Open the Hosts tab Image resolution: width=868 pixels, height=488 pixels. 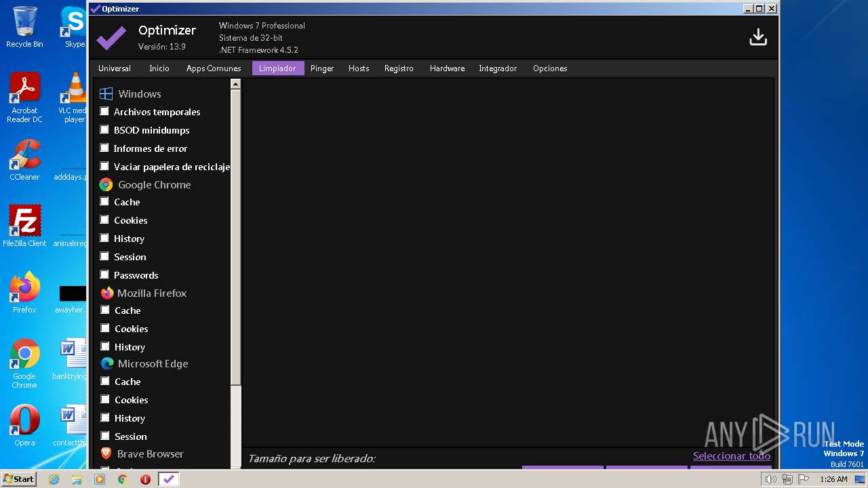(x=359, y=68)
